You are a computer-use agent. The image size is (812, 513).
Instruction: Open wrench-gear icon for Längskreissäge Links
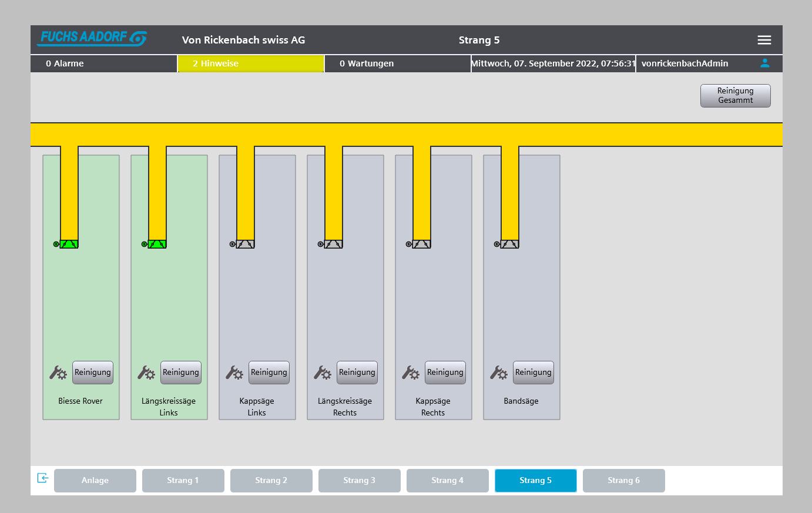[x=146, y=373]
